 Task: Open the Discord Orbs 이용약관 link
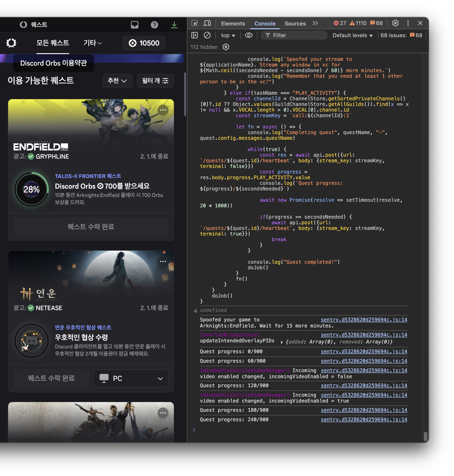[53, 63]
